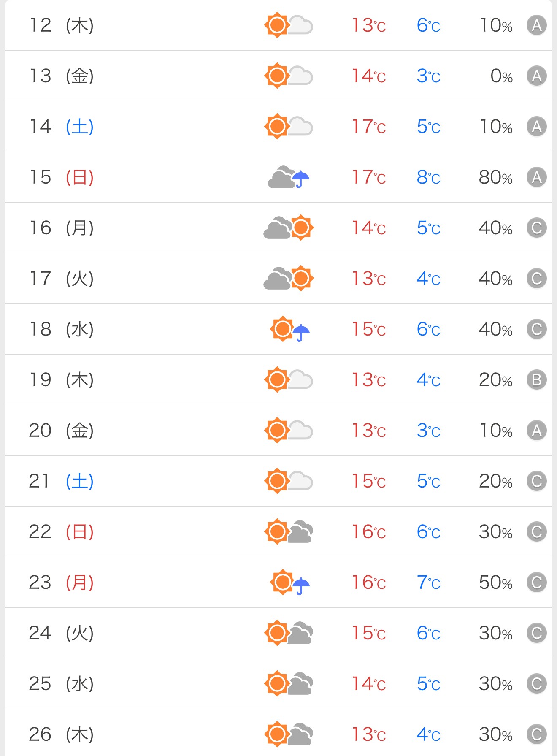Select the 21 (土) date label
Image resolution: width=557 pixels, height=756 pixels.
[62, 481]
